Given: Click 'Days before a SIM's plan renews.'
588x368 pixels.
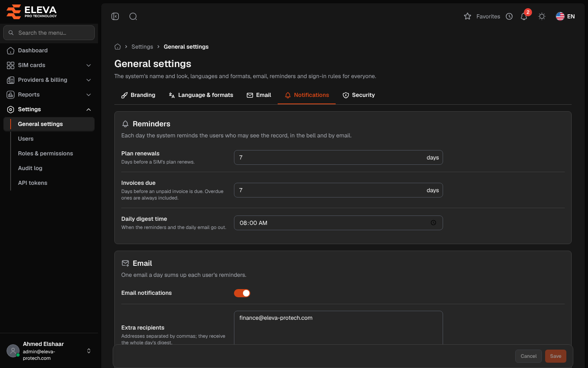Looking at the screenshot, I should tap(158, 162).
